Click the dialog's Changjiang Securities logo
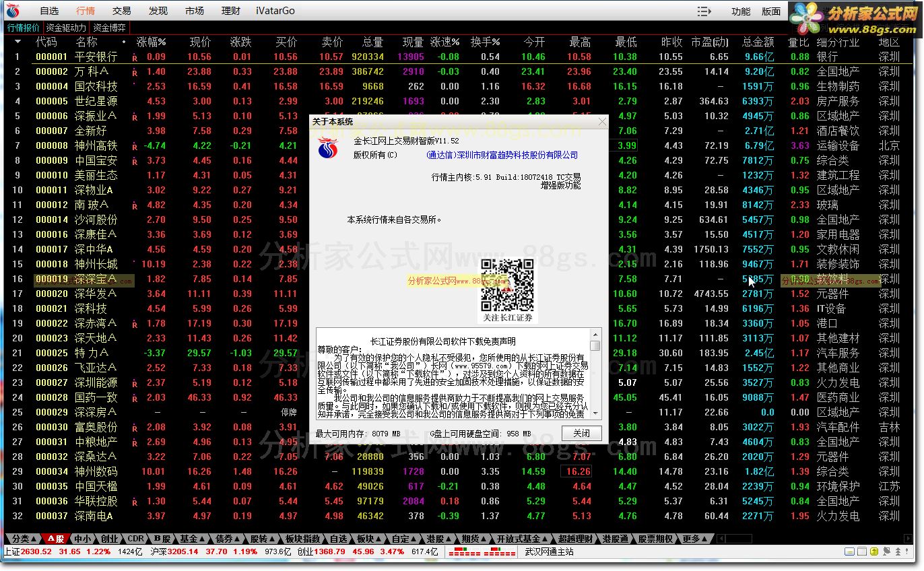Screen dimensions: 924x571 328,149
